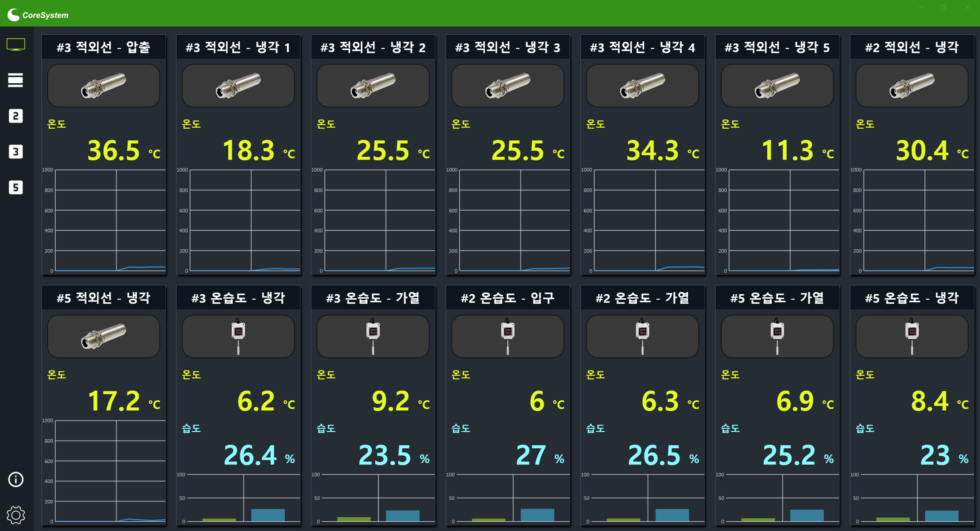Click blue humidity bar in #5 온습도 - 가열
Screen dimensions: 980x531
tap(807, 515)
